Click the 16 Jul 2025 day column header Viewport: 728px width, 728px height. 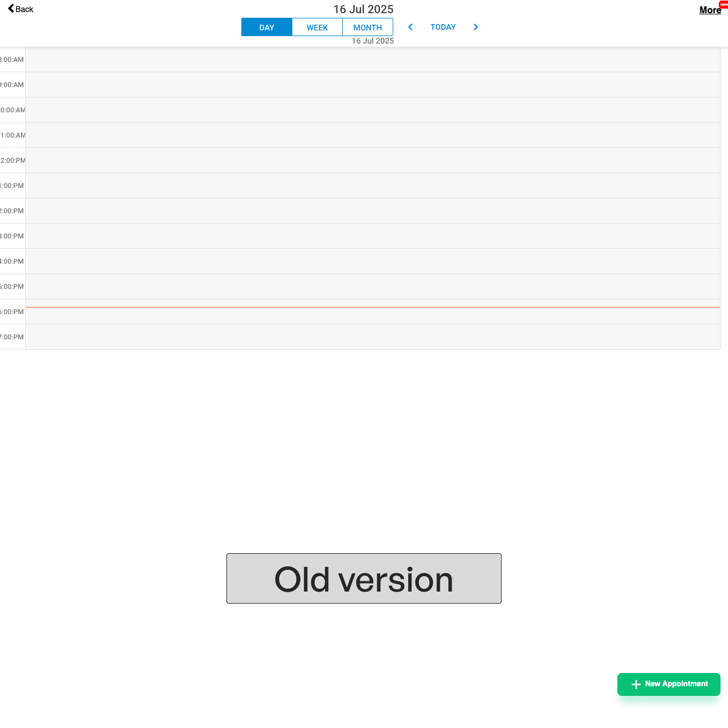click(x=373, y=41)
